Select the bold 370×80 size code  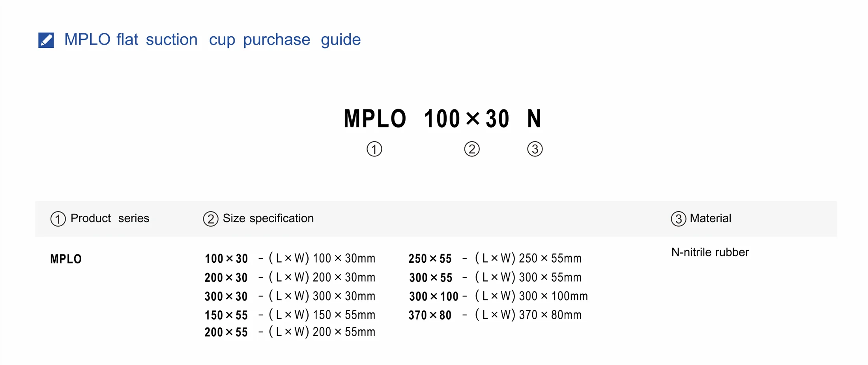click(430, 315)
